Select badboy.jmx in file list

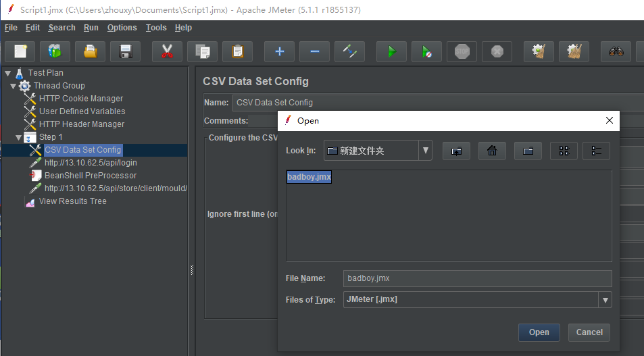(x=309, y=177)
